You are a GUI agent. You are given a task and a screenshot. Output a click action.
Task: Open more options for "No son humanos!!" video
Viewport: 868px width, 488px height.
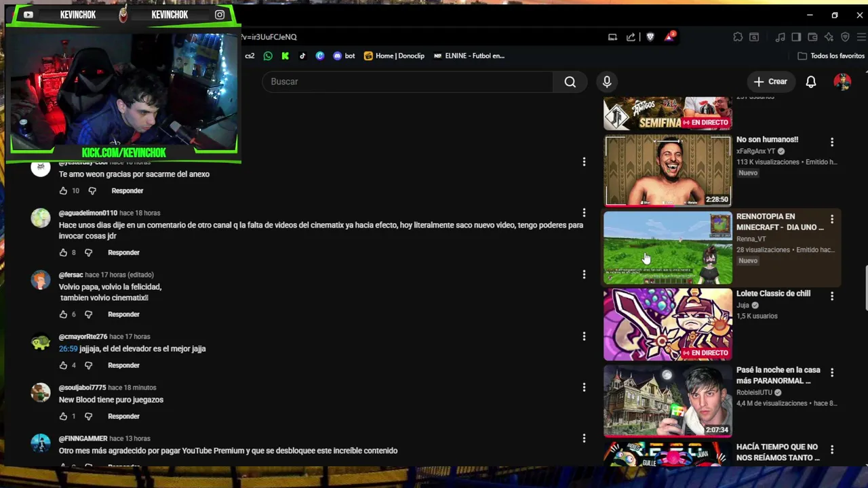point(832,142)
